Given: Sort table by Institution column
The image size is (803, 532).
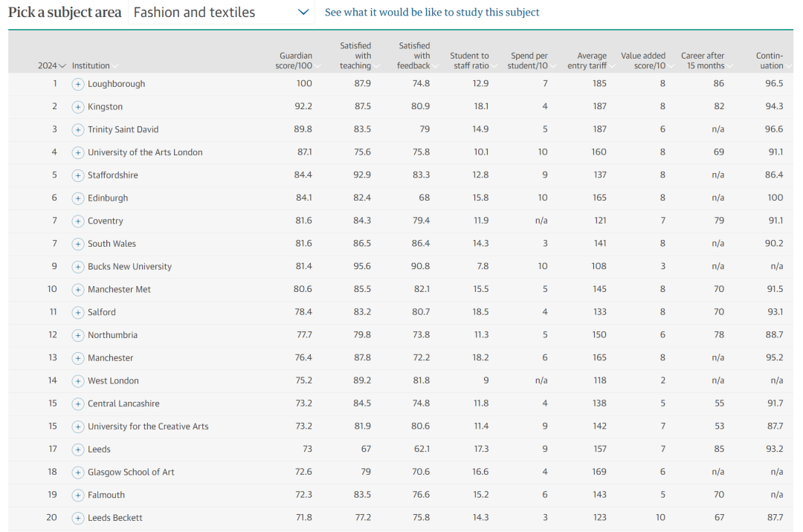Looking at the screenshot, I should [94, 65].
